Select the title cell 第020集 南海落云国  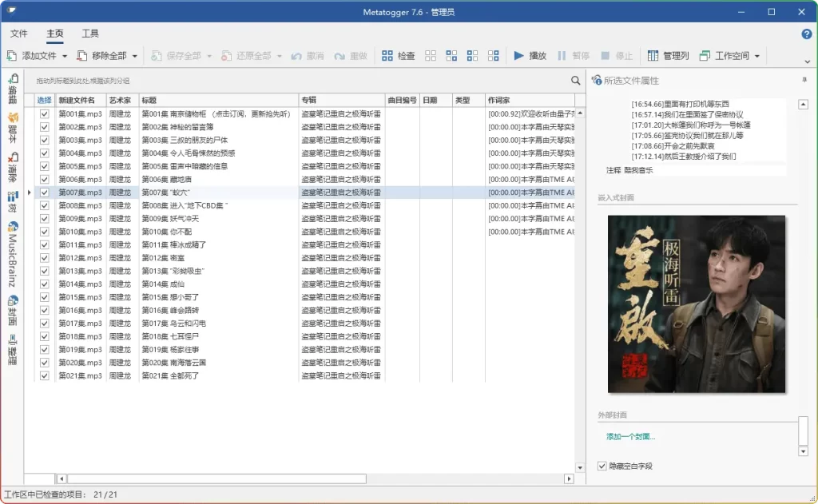(219, 363)
